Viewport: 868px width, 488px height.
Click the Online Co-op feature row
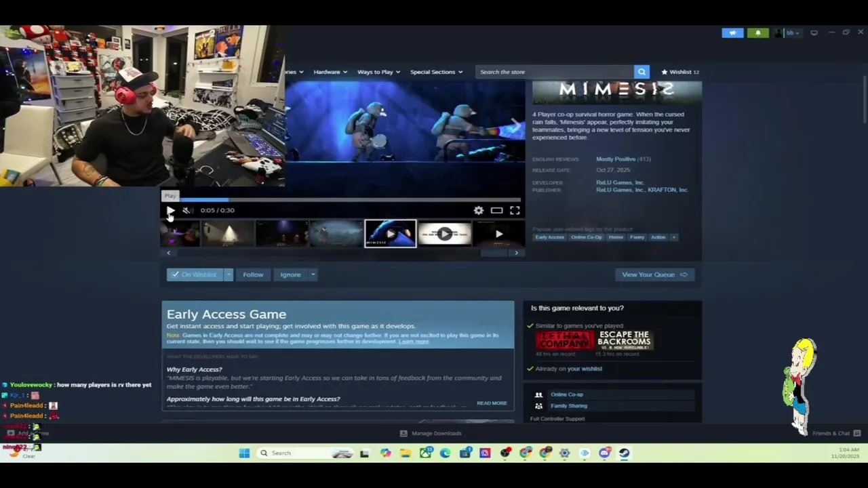[613, 394]
